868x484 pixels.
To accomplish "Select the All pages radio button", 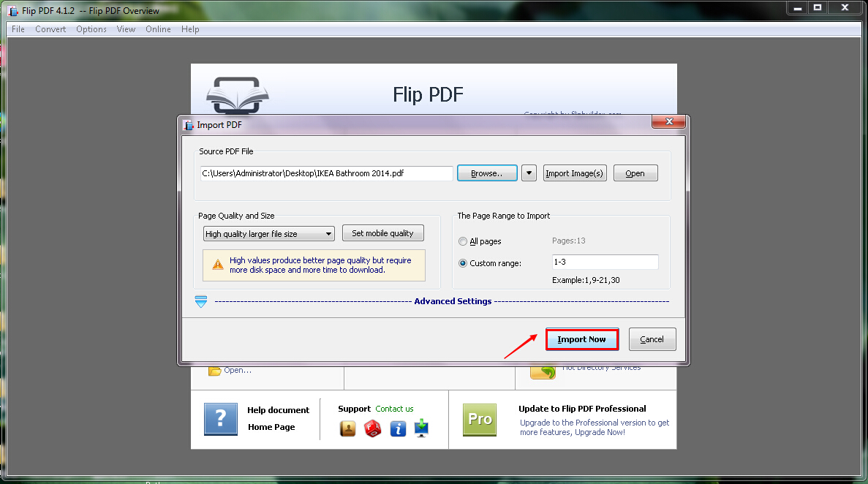I will [463, 241].
